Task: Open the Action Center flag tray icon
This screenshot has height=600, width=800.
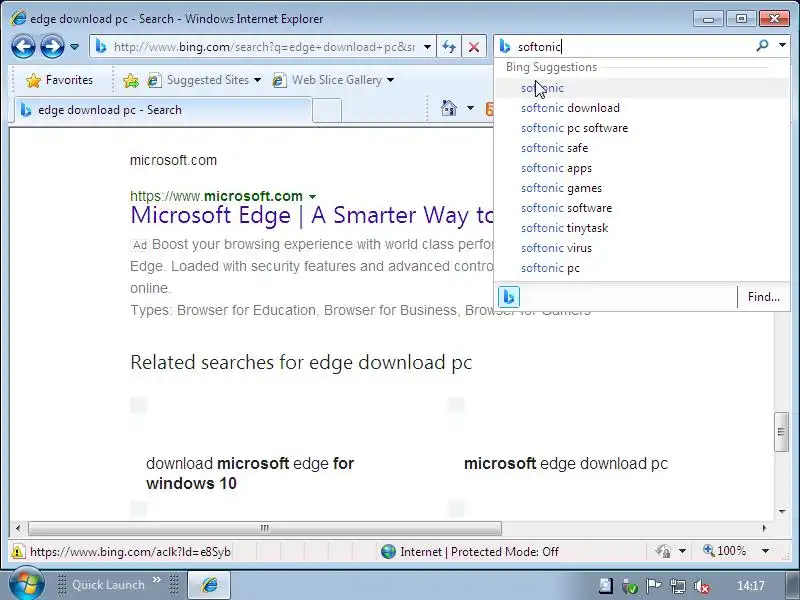Action: (x=654, y=586)
